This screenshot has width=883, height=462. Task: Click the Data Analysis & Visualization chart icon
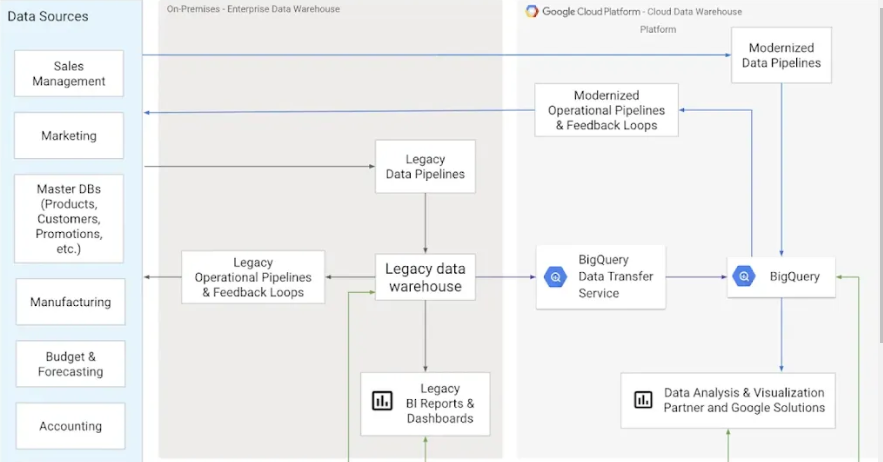(x=643, y=400)
